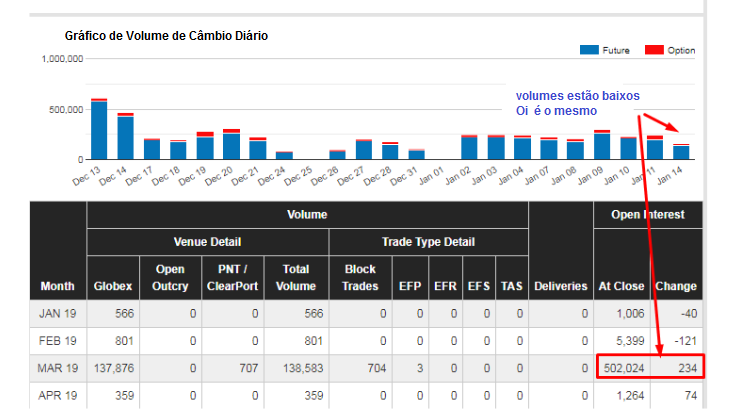Click the blue Future legend swatch
Image resolution: width=745 pixels, height=416 pixels.
tap(589, 50)
